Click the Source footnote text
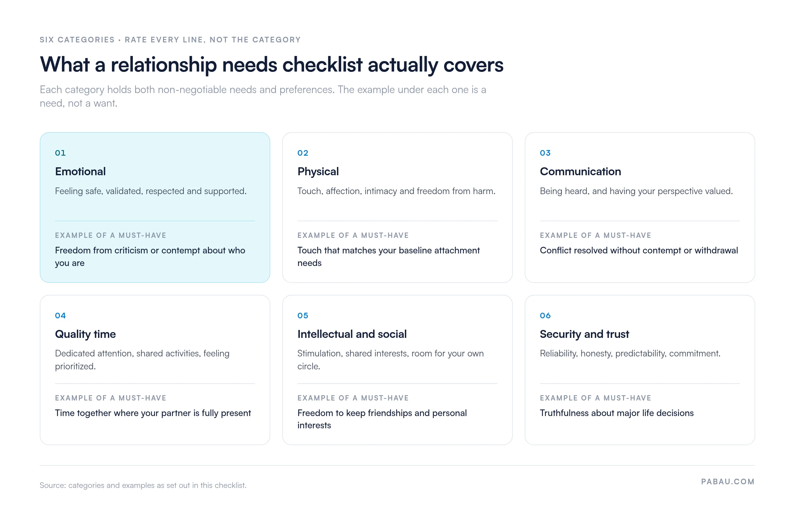Viewport: 795px width, 532px height. pos(143,485)
